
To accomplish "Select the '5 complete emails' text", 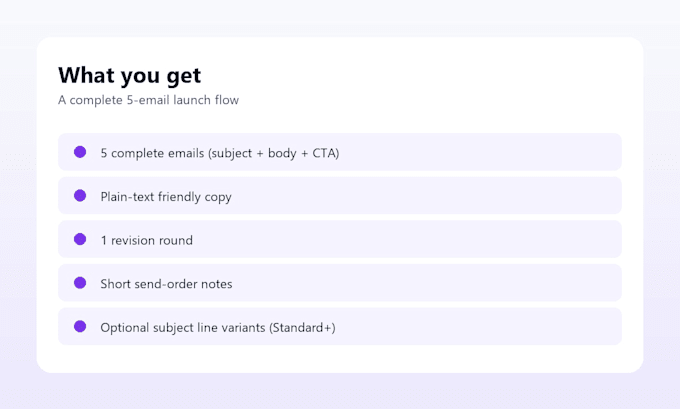I will [x=152, y=153].
